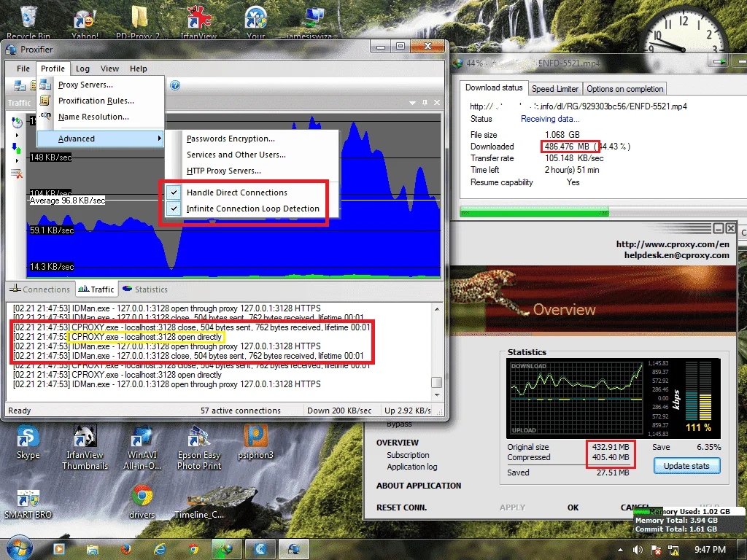This screenshot has height=560, width=747.
Task: Select the Chrome 'drivers' desktop icon
Action: click(142, 502)
